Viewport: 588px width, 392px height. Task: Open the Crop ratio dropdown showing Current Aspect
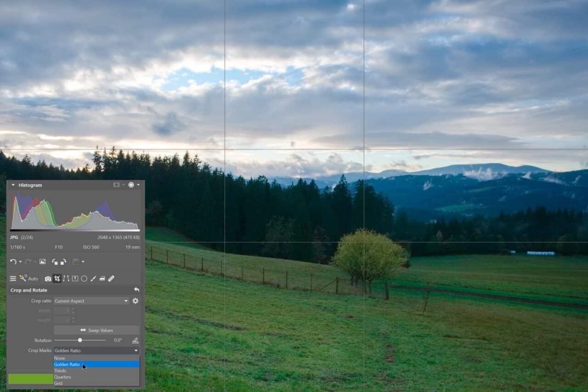90,301
